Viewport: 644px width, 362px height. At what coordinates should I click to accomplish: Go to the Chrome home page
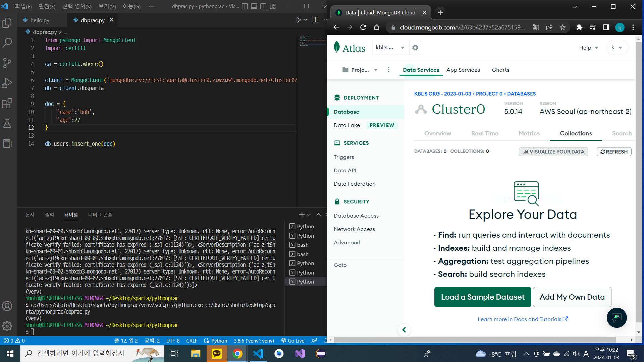(x=376, y=27)
